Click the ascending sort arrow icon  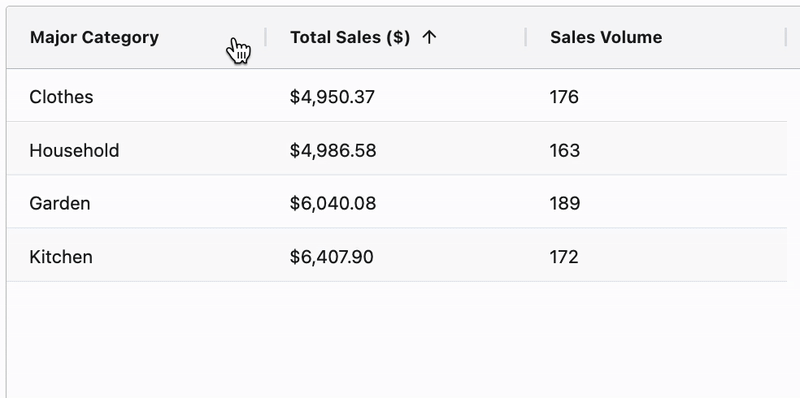pos(430,37)
